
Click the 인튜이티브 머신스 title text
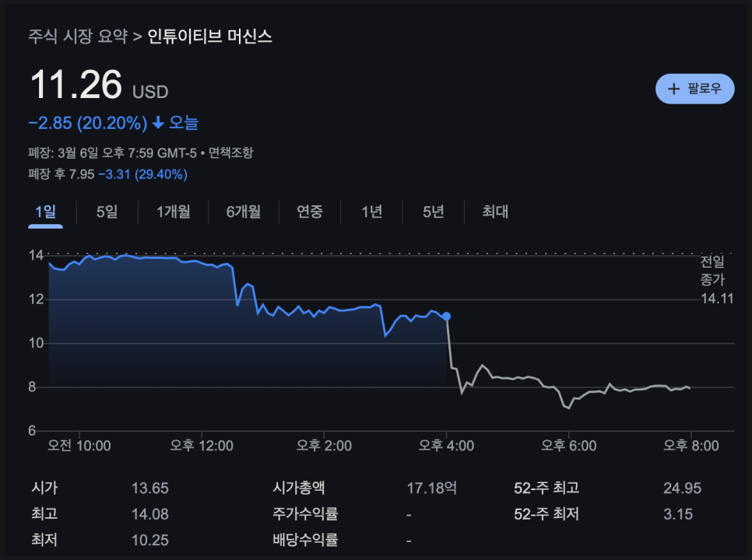209,37
